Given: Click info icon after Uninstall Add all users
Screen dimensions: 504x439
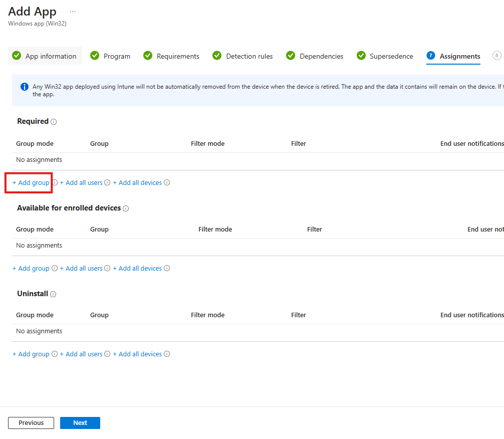Looking at the screenshot, I should point(107,354).
